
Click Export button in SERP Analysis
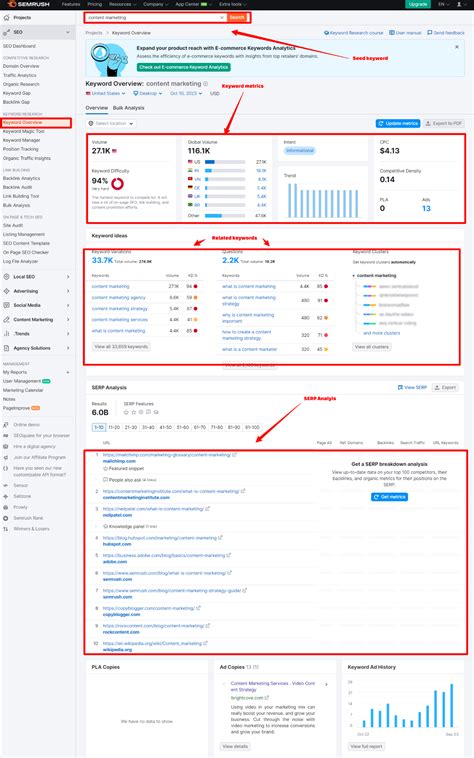445,388
